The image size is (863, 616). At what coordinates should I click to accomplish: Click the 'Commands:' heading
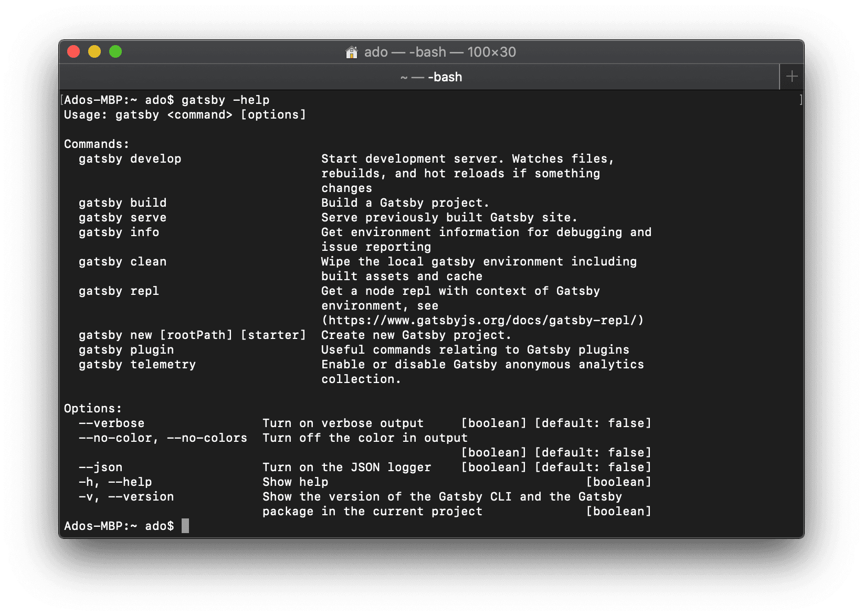pyautogui.click(x=97, y=144)
